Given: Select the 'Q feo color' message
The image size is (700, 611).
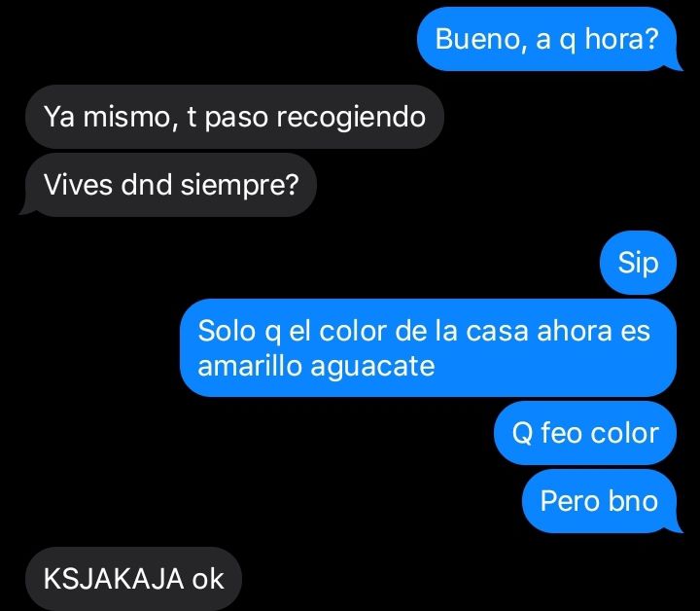Looking at the screenshot, I should [x=585, y=433].
